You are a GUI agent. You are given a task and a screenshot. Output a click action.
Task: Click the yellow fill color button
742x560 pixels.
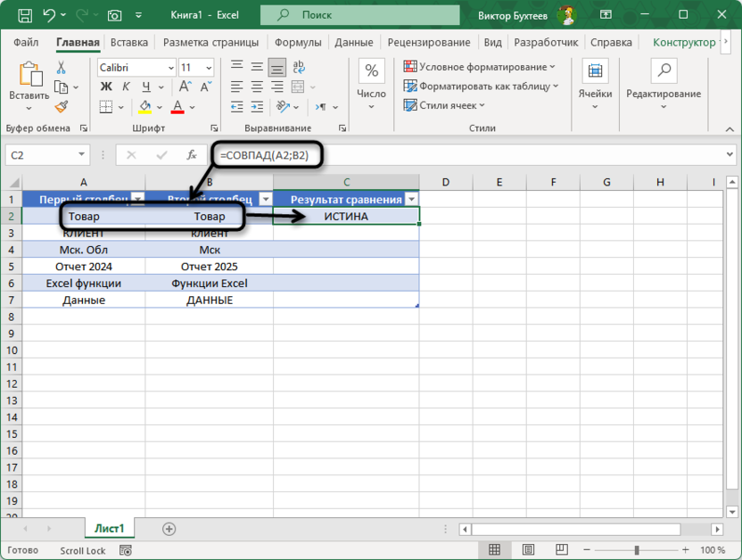pos(145,107)
